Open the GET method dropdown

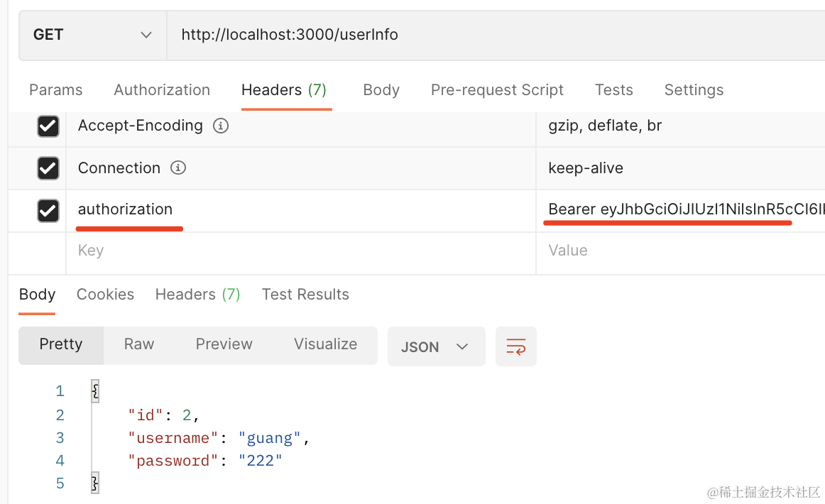92,35
